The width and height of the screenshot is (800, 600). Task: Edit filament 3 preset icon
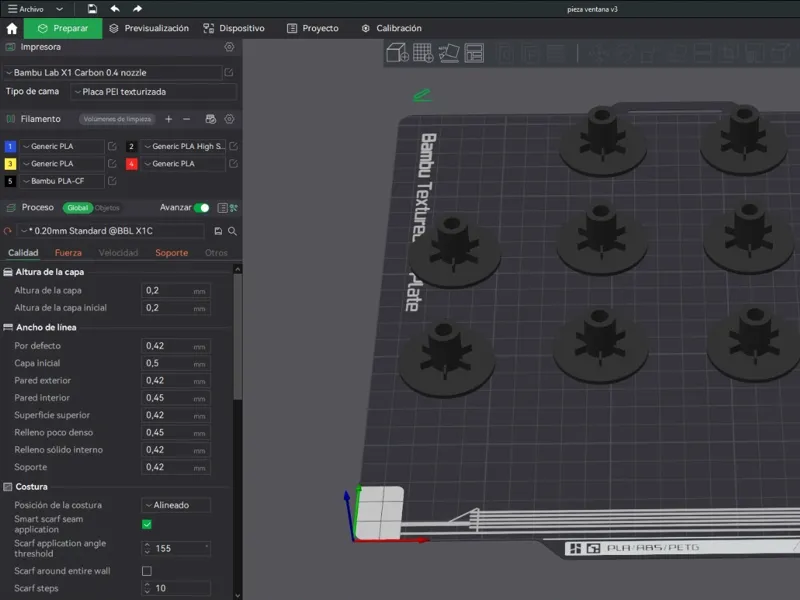click(112, 164)
